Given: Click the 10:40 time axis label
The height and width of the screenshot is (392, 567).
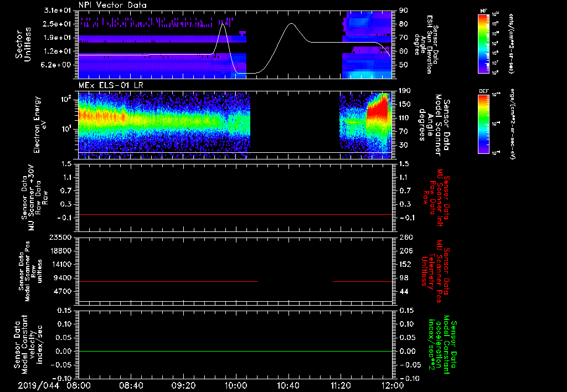Looking at the screenshot, I should (x=288, y=385).
